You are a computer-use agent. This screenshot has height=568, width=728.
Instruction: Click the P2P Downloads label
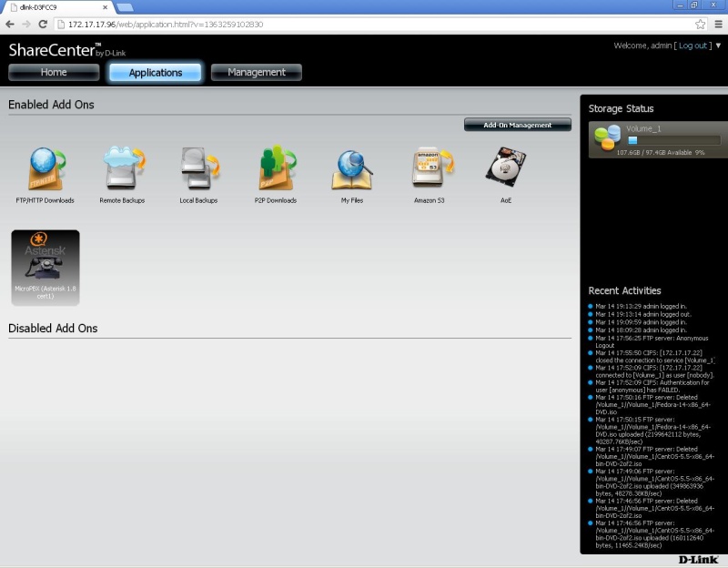[x=276, y=200]
